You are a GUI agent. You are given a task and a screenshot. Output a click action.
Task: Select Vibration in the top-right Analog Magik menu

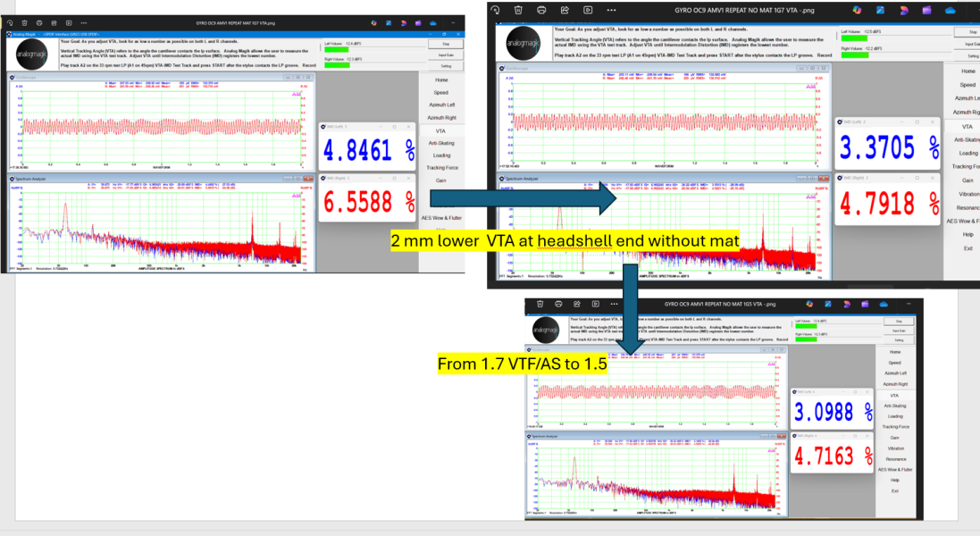point(967,193)
